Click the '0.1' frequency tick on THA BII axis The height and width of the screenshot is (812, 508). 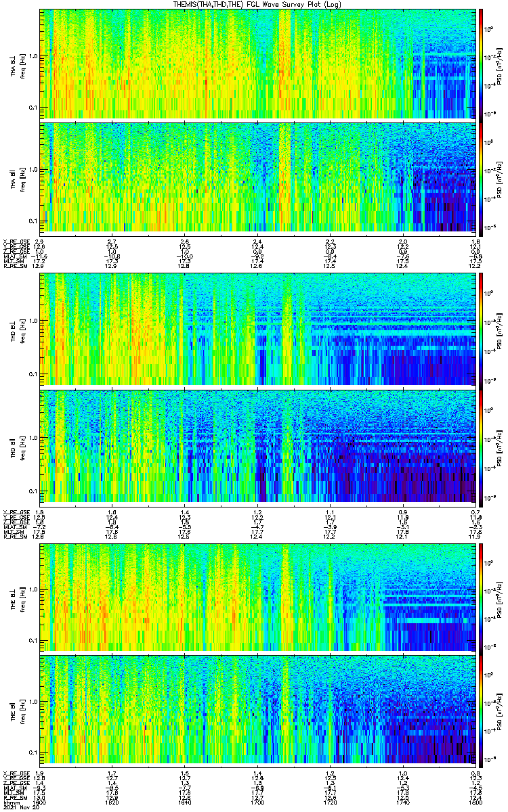(x=33, y=221)
